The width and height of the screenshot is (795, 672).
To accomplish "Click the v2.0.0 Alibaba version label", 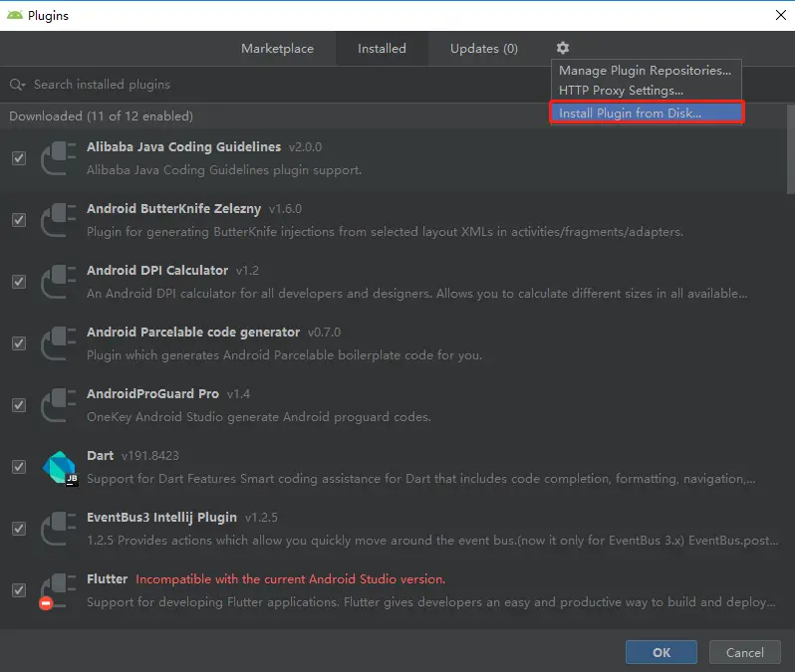I will (305, 147).
